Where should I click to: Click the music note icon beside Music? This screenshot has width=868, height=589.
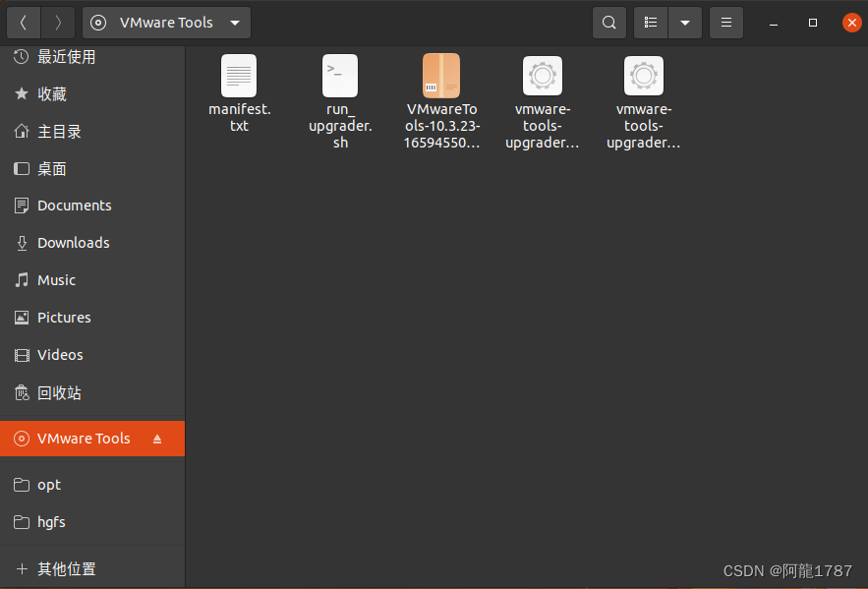(x=22, y=280)
